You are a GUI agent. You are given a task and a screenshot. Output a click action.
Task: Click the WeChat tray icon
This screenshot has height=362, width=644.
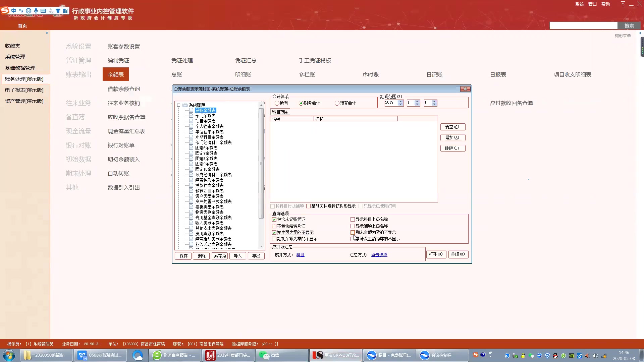[x=531, y=356]
